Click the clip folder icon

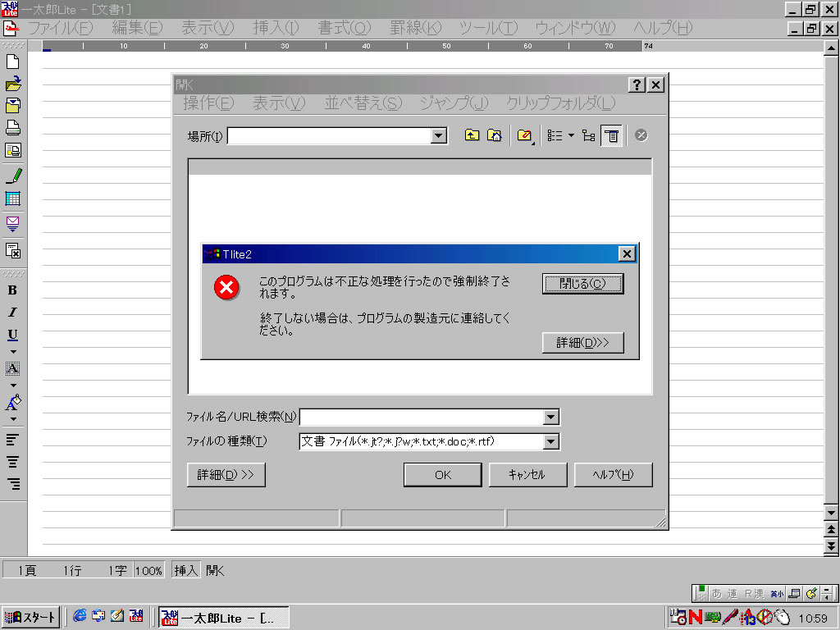click(x=524, y=135)
